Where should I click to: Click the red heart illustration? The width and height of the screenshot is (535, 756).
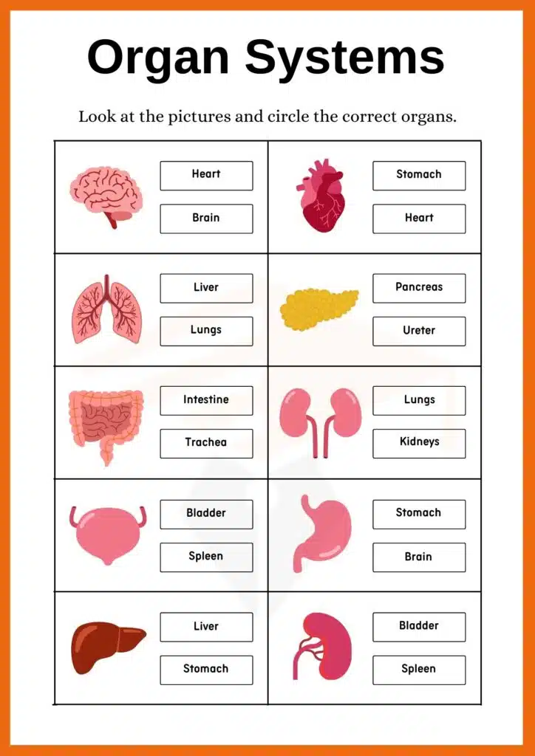322,196
